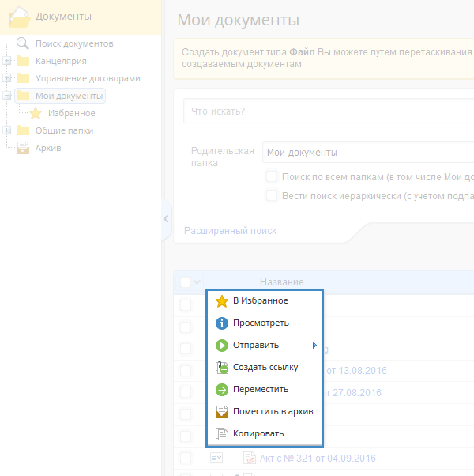Click the magnifier icon for Поиск документов
This screenshot has width=474, height=476.
23,43
